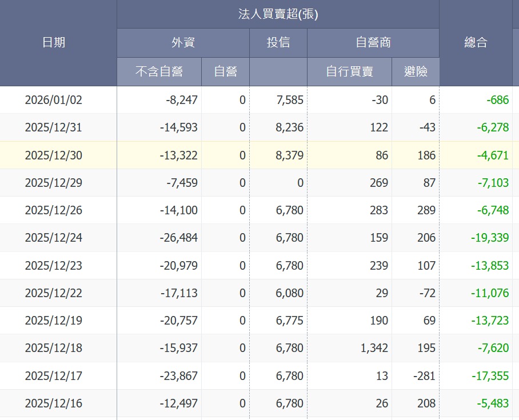Click the 不含自營 sub-header
This screenshot has height=420, width=519.
(159, 71)
